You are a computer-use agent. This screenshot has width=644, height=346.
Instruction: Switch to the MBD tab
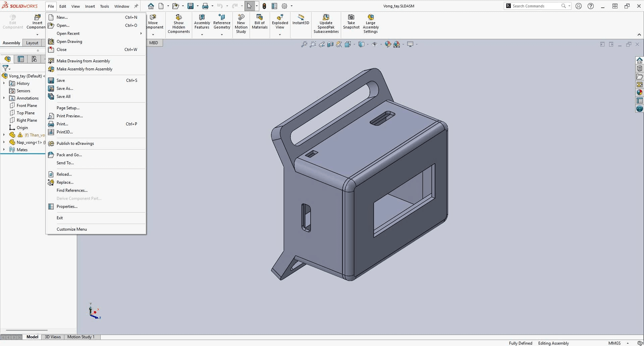point(154,43)
